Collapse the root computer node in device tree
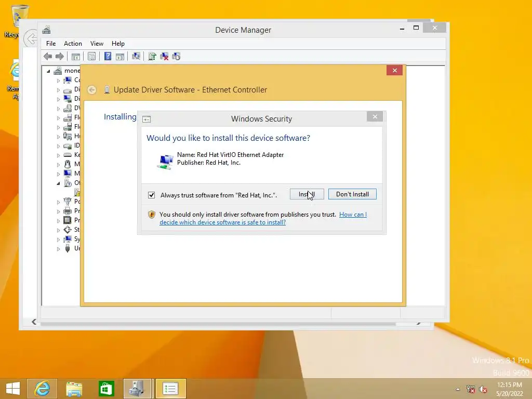This screenshot has width=532, height=399. (48, 71)
